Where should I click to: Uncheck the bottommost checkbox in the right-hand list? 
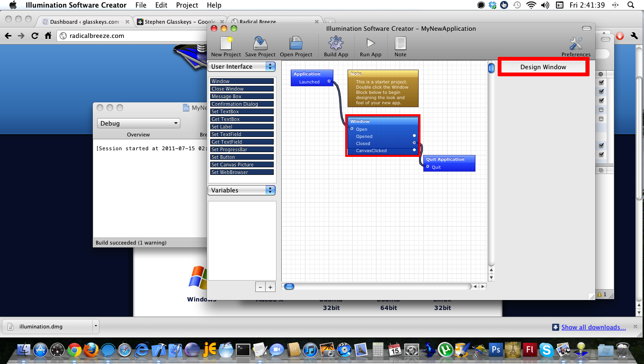(x=601, y=155)
